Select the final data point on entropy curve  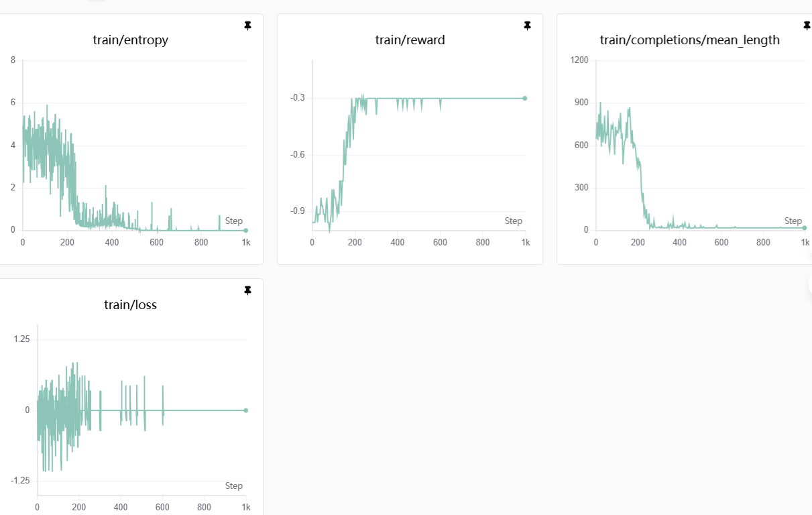(246, 230)
